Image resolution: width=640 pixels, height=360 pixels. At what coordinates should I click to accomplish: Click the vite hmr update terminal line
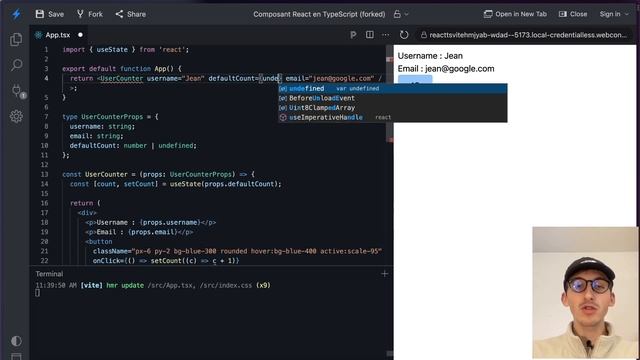point(153,285)
